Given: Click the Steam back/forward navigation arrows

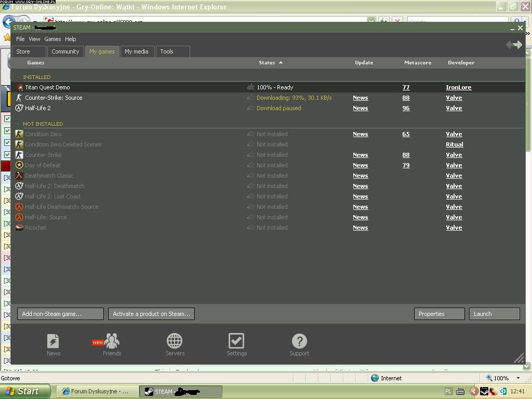Looking at the screenshot, I should [x=514, y=45].
